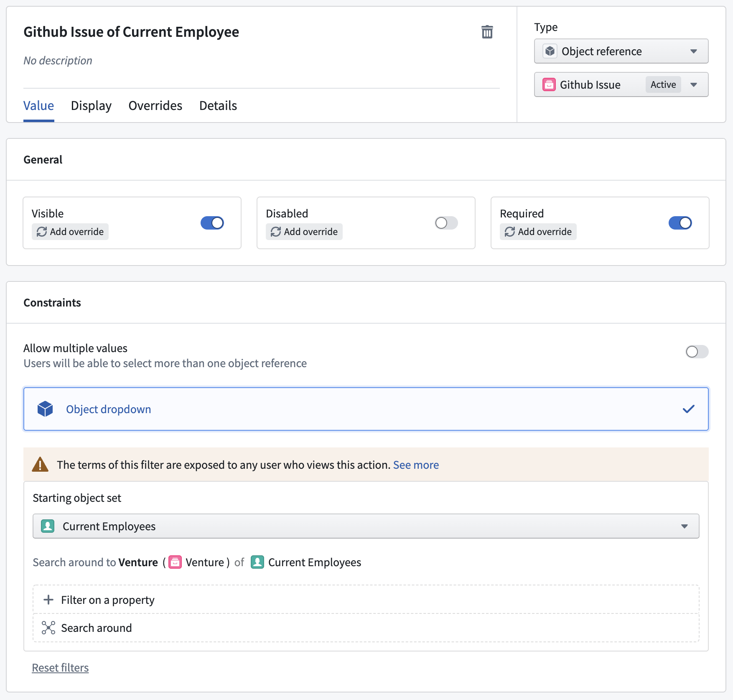Click the pink Github Issue object icon
The image size is (733, 700).
click(x=549, y=84)
